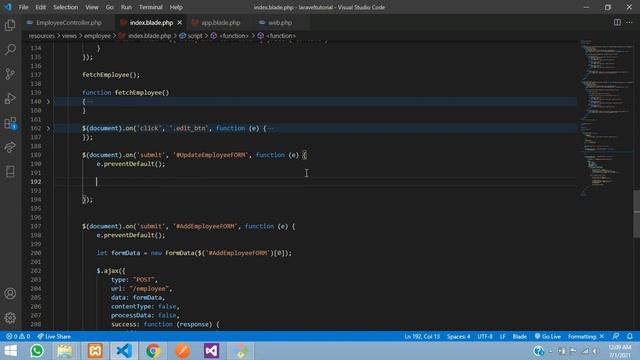
Task: Open the activity bar icon below Live Share
Action: 10,171
